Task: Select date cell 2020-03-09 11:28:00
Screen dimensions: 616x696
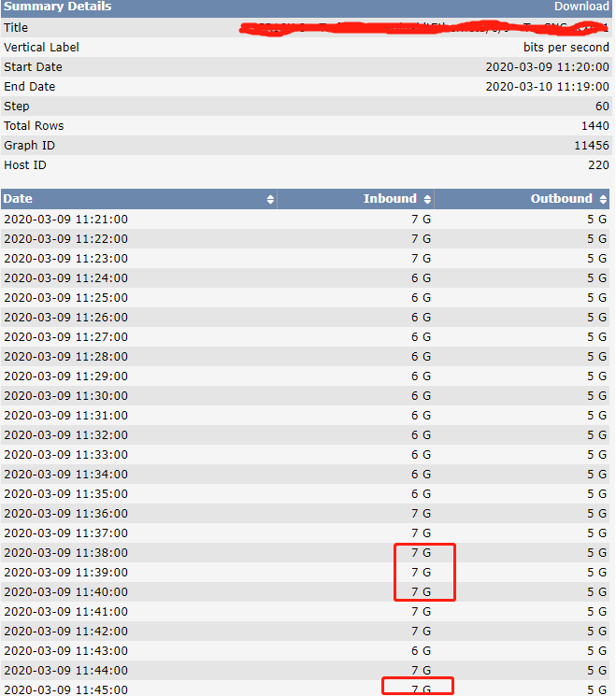Action: 65,357
